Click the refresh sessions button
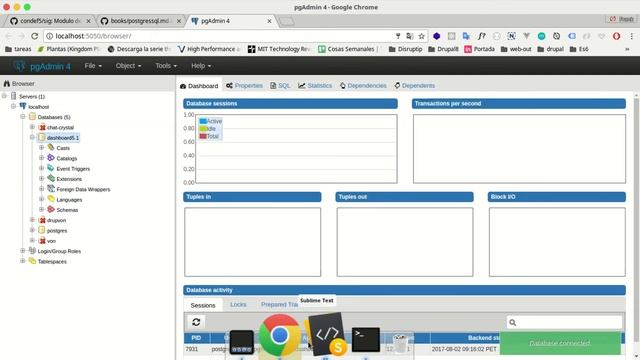Screen dimensions: 640x360 point(196,322)
